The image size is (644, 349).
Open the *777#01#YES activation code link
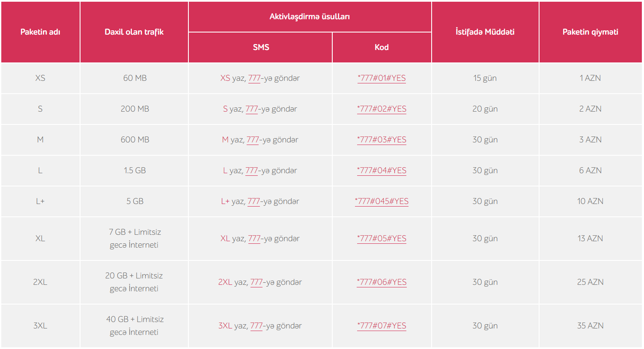382,78
